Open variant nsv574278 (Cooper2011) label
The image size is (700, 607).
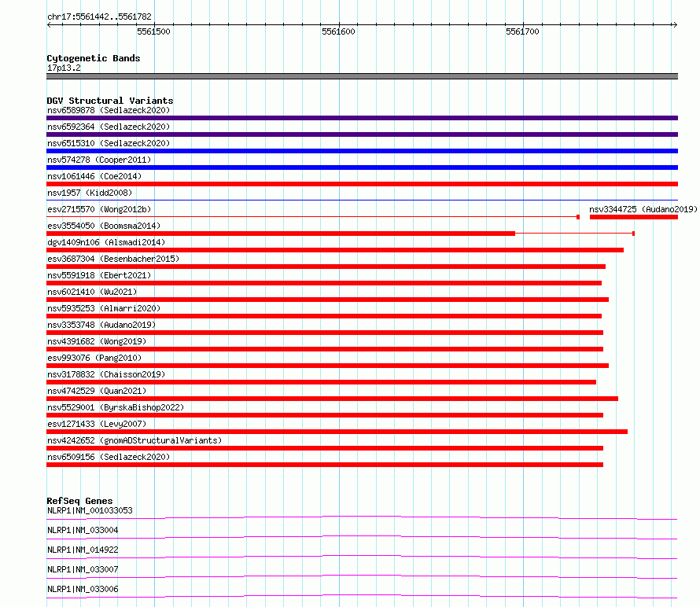click(x=99, y=160)
